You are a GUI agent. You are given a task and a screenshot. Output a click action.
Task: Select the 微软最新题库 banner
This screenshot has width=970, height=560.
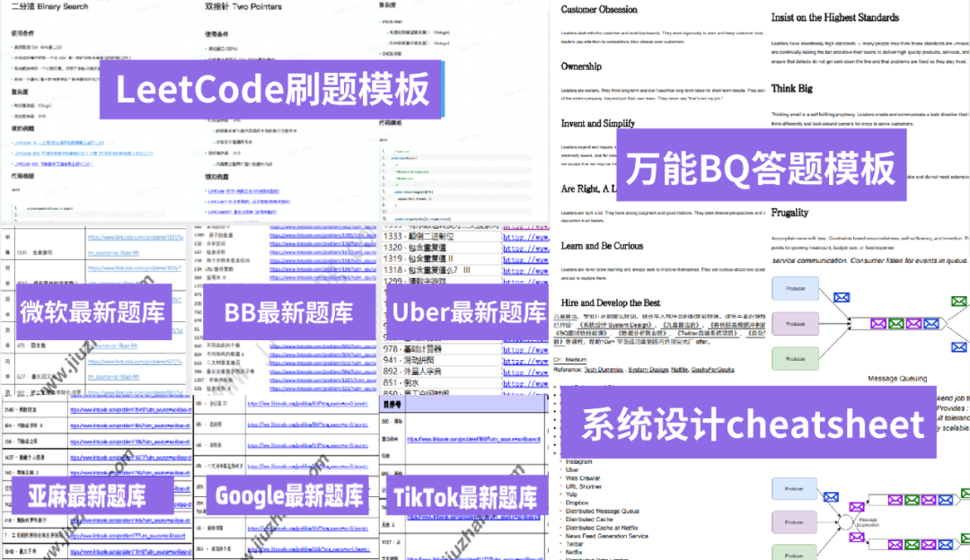93,311
